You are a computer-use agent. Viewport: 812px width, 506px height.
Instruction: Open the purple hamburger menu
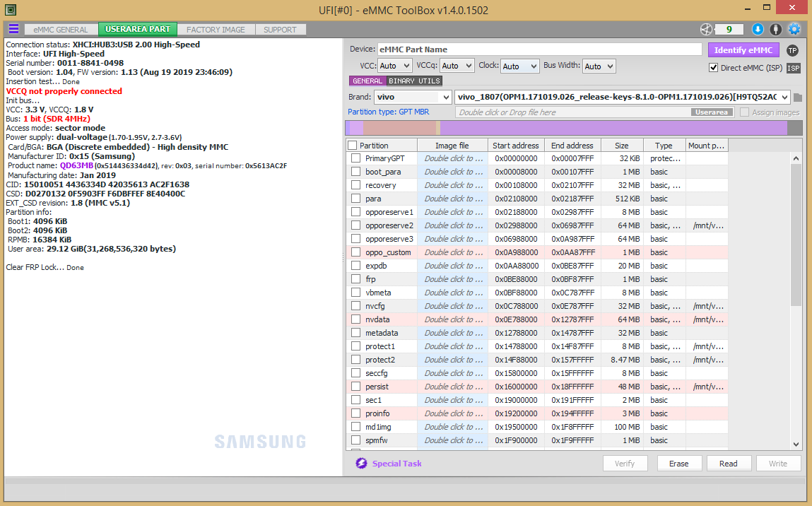point(13,29)
